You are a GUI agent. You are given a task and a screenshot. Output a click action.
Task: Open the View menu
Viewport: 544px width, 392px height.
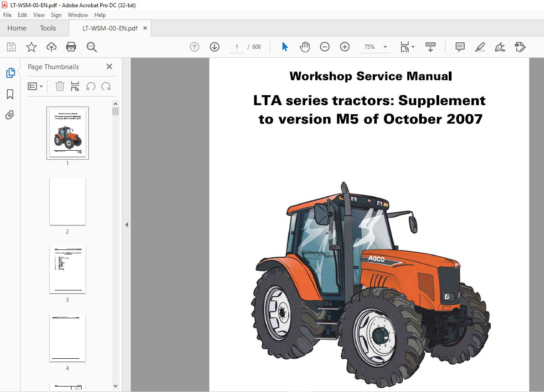click(39, 15)
